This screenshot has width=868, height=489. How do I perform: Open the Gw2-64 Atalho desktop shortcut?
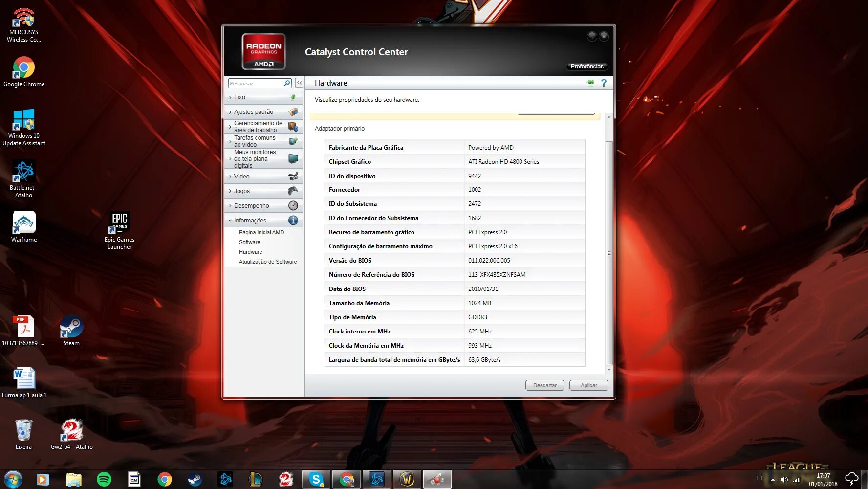(72, 434)
